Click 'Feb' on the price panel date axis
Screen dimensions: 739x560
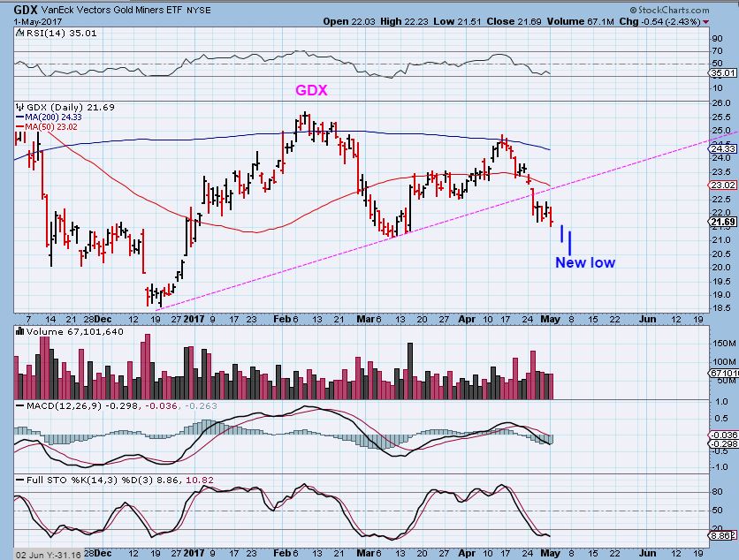coord(282,320)
